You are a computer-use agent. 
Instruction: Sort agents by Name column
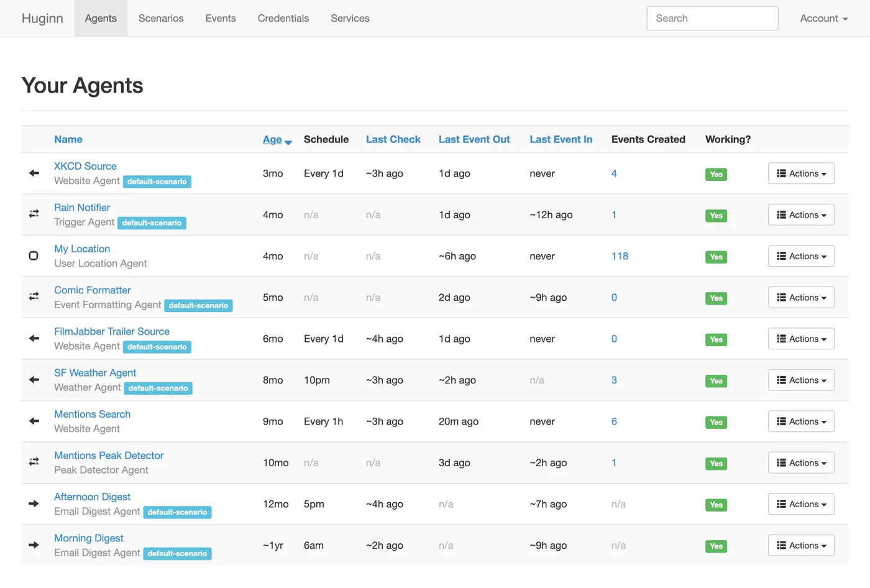(68, 139)
